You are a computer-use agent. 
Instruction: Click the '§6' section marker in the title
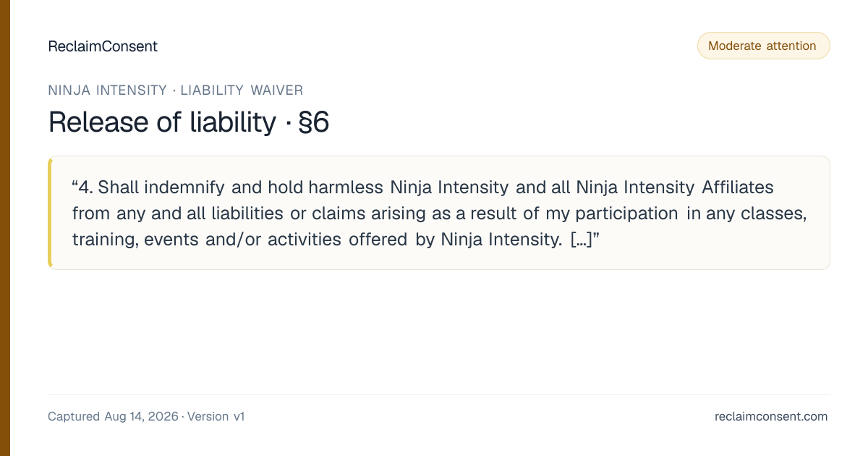pos(313,122)
